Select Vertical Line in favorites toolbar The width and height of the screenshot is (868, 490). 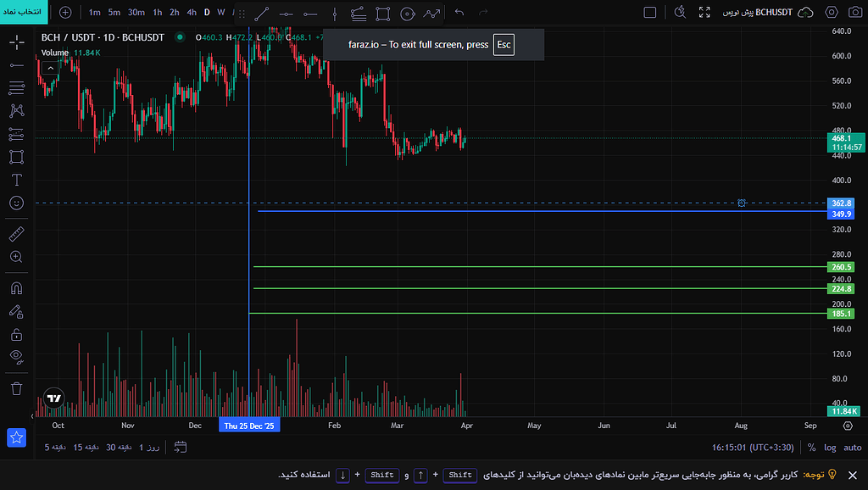334,14
